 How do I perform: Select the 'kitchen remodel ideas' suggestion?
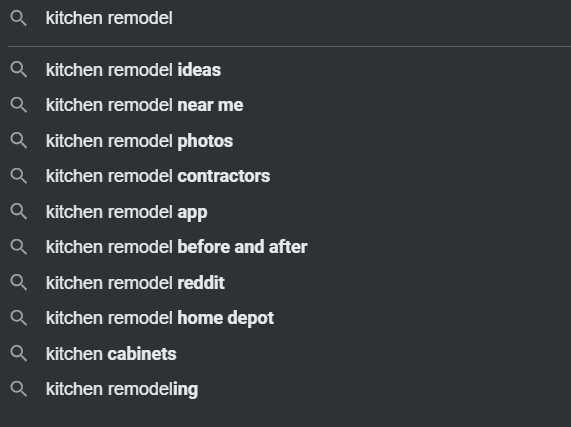point(286,70)
